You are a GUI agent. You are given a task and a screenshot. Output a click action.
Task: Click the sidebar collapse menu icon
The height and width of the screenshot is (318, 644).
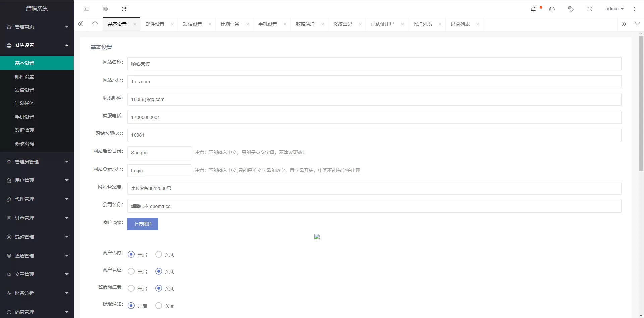pos(87,9)
